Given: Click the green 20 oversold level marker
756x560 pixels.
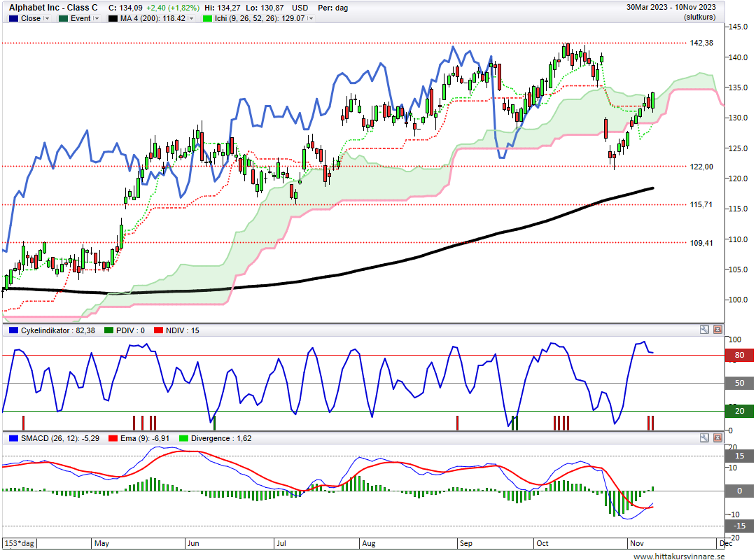Looking at the screenshot, I should pyautogui.click(x=740, y=411).
